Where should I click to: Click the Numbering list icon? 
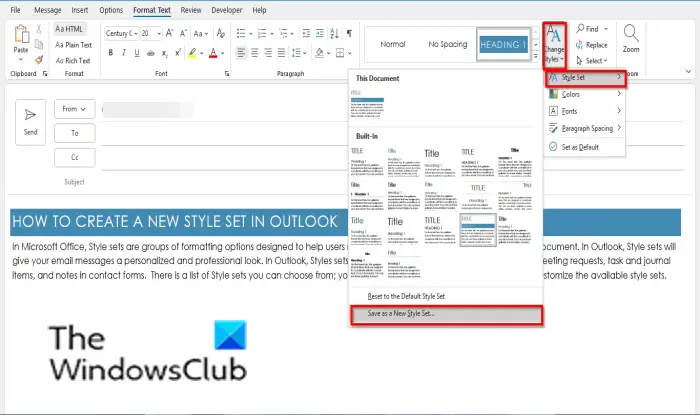click(x=262, y=33)
